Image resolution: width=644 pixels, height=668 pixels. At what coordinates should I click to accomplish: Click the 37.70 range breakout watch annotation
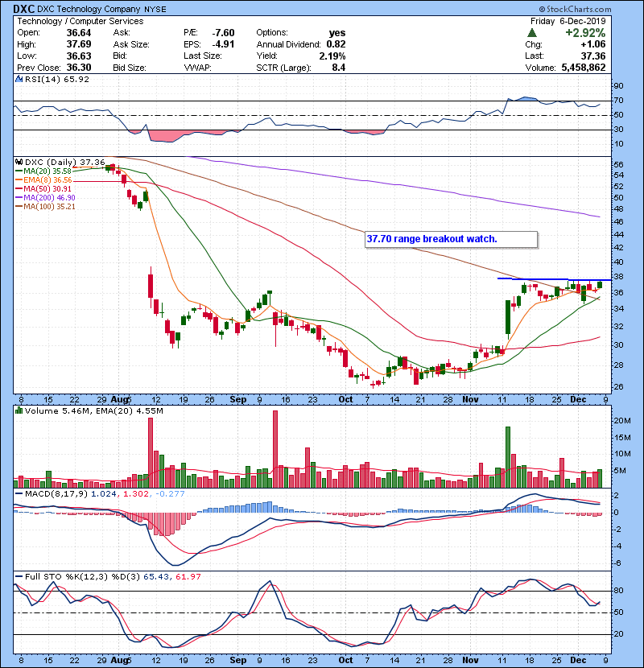click(x=452, y=239)
